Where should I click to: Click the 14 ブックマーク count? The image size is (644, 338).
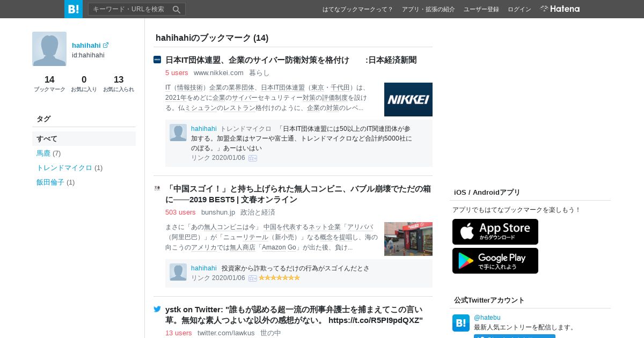pyautogui.click(x=49, y=84)
